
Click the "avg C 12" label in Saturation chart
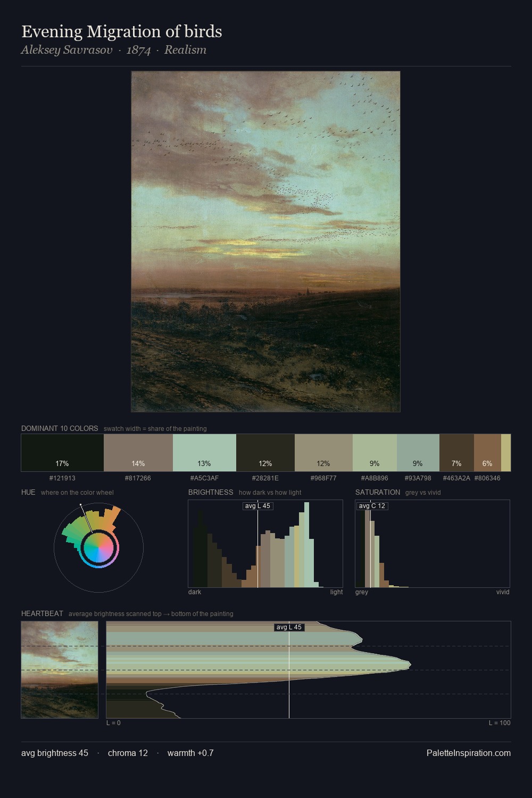click(x=372, y=506)
